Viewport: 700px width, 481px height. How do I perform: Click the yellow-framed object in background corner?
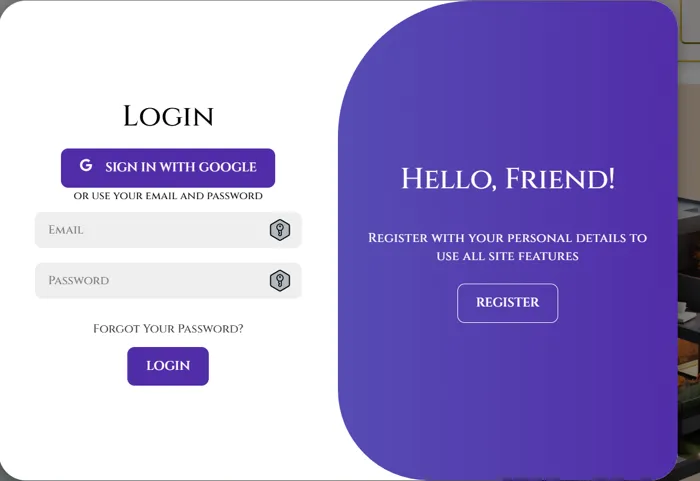tap(690, 22)
